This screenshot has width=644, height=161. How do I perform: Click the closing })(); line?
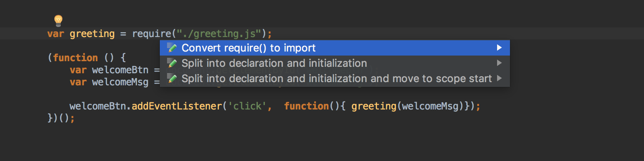point(61,118)
